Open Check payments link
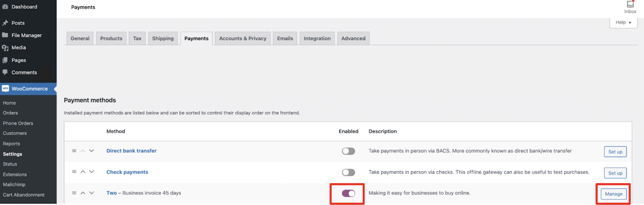The height and width of the screenshot is (205, 644). [x=127, y=172]
